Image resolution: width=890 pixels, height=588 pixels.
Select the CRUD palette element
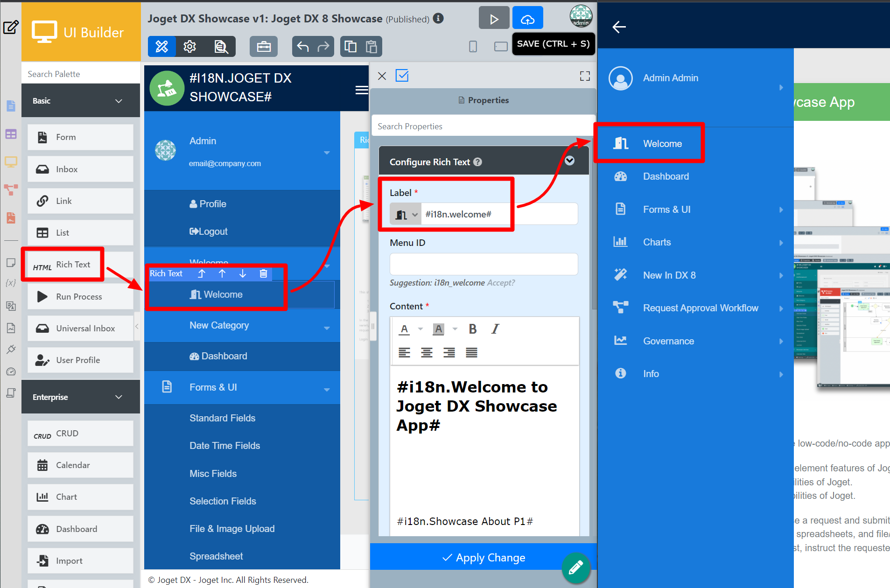pyautogui.click(x=80, y=434)
